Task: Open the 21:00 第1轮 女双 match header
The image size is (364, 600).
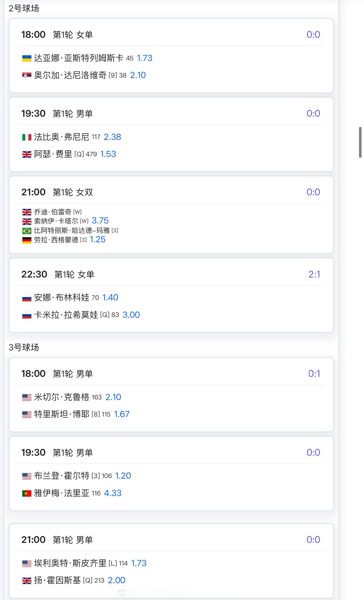Action: click(57, 192)
